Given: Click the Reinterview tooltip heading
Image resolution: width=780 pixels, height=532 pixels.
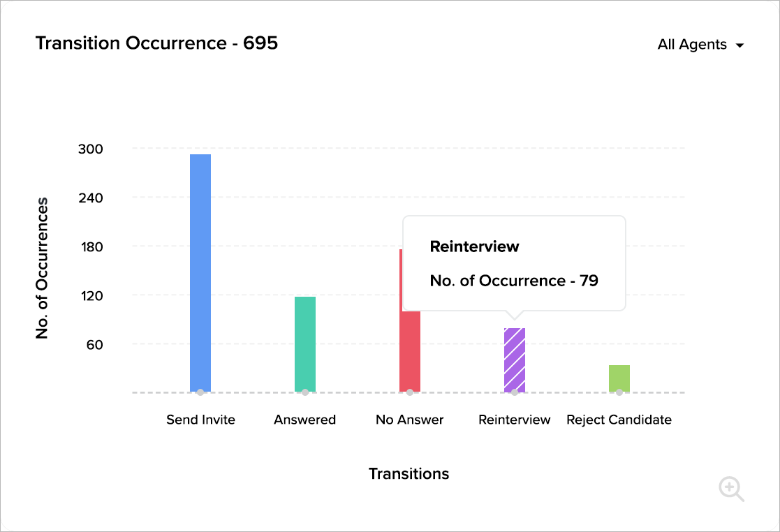Looking at the screenshot, I should (475, 246).
